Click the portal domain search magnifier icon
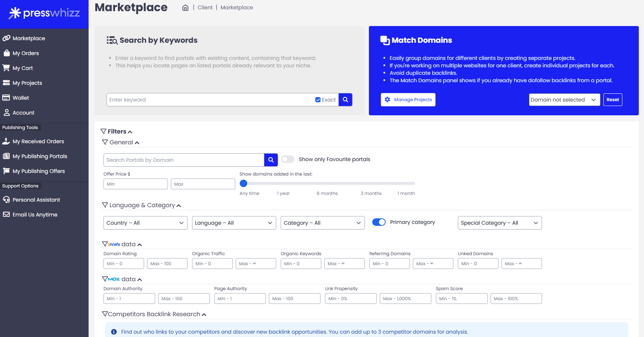644x337 pixels. 271,160
